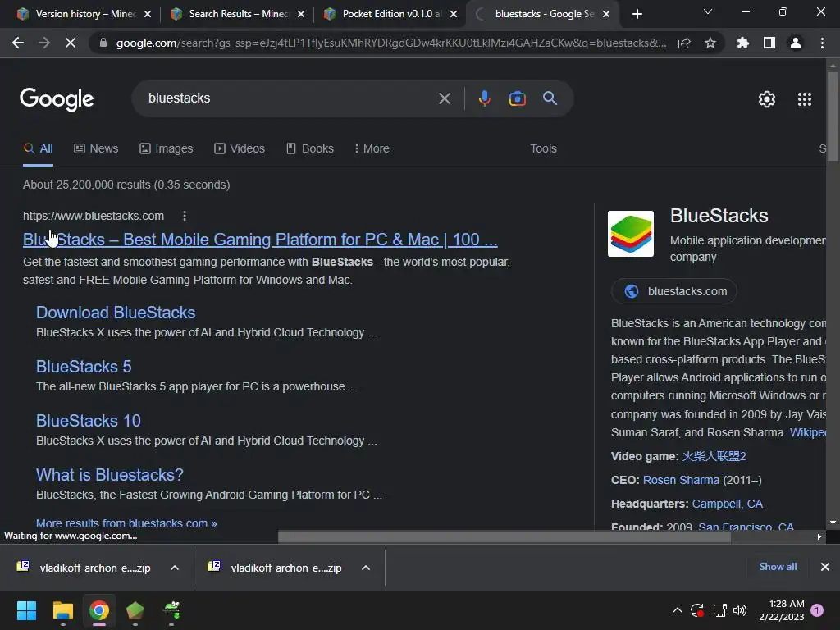Open the Windows Start menu
This screenshot has height=630, width=840.
point(26,610)
